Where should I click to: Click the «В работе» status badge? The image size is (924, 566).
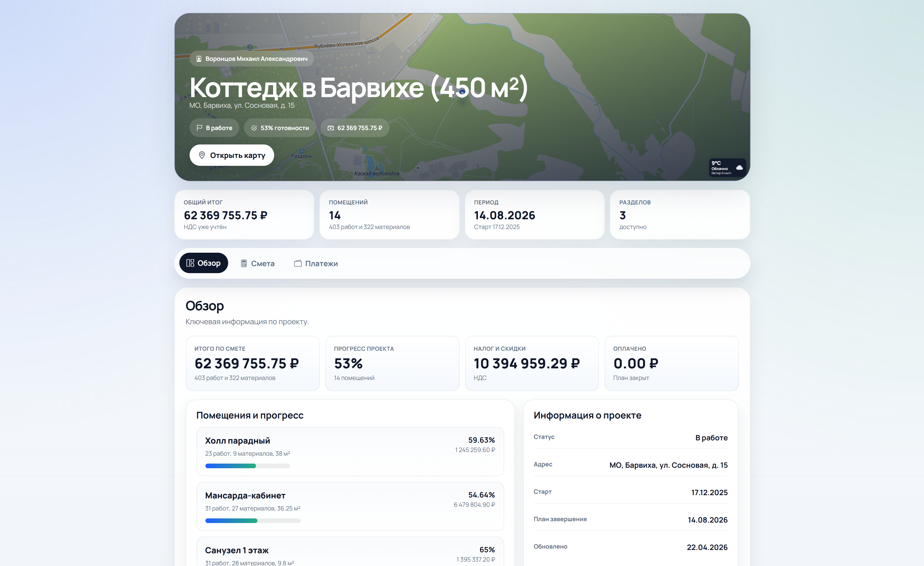[x=214, y=128]
